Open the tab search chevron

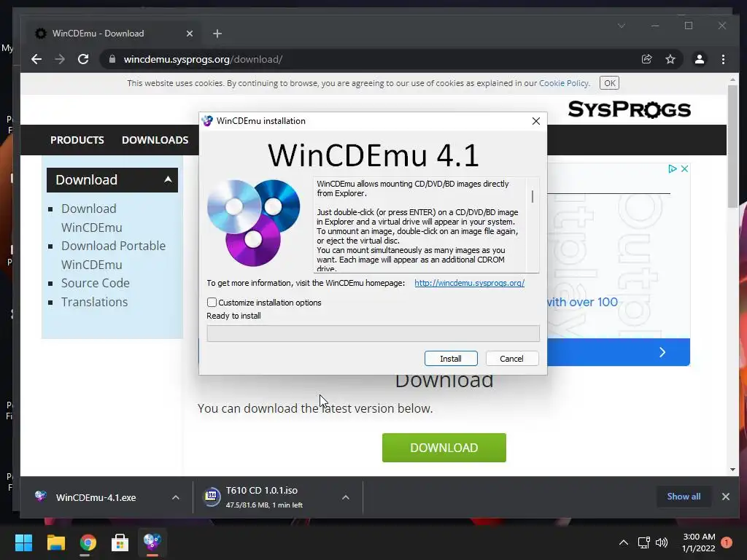tap(622, 26)
